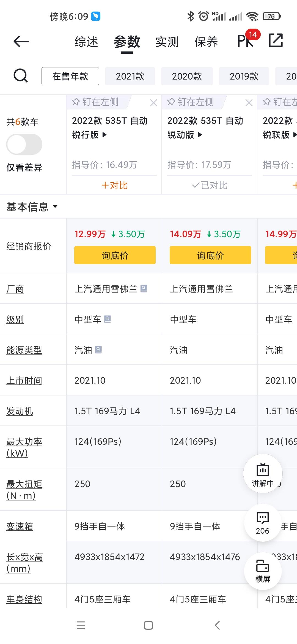Open 厂商 parameter explanation link

[15, 289]
